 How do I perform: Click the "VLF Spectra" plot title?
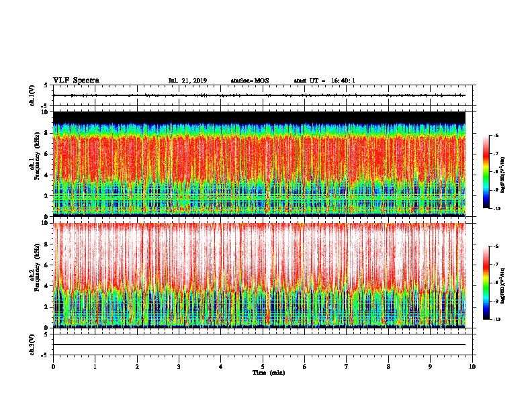(76, 81)
